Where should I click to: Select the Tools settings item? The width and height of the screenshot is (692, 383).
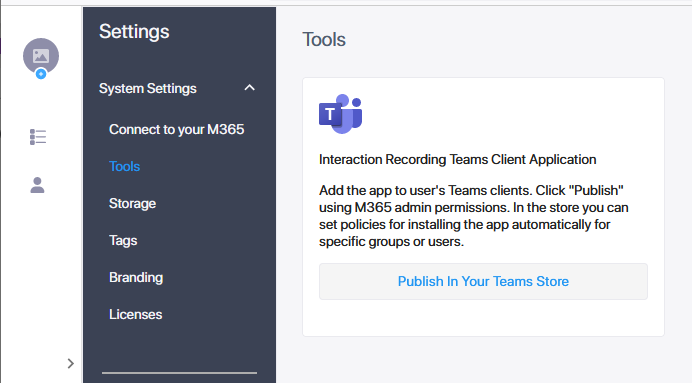pyautogui.click(x=124, y=166)
